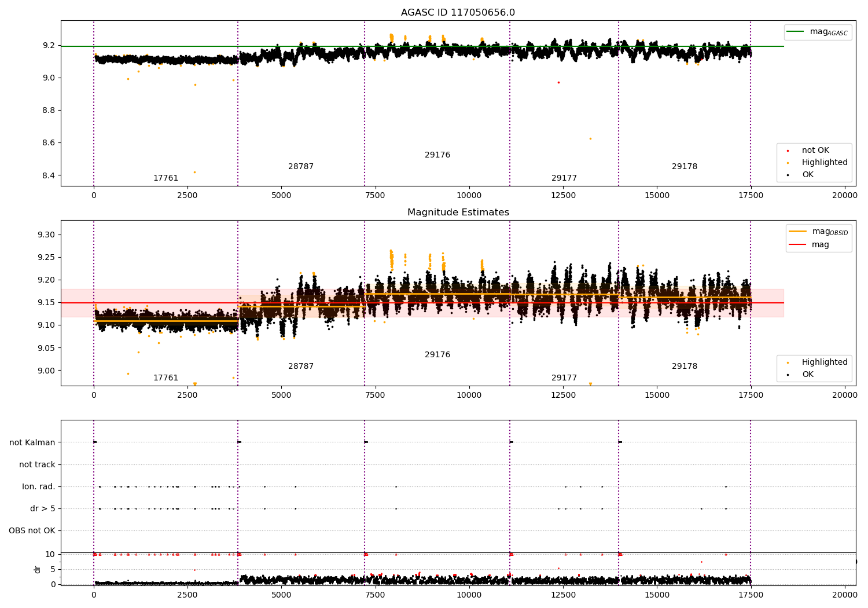Image resolution: width=868 pixels, height=608 pixels.
Task: Click y-axis tick 9.25 in the middle plot
Action: click(46, 258)
